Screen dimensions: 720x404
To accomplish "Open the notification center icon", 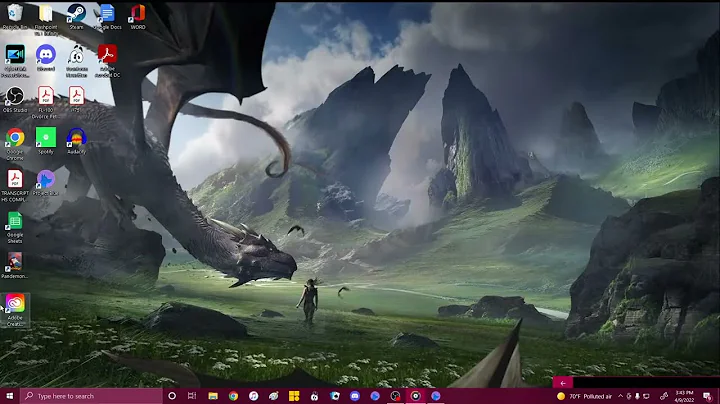I will pos(708,396).
